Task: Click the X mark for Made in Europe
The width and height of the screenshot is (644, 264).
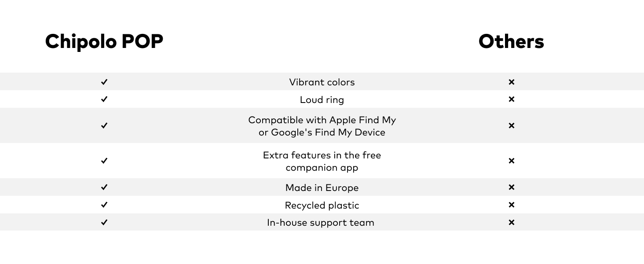Action: pos(511,187)
